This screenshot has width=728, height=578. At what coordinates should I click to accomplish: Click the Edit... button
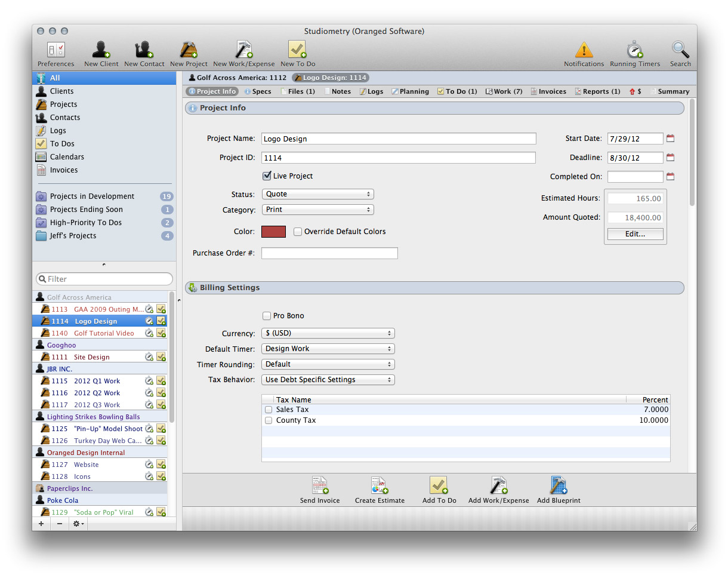[x=635, y=234]
